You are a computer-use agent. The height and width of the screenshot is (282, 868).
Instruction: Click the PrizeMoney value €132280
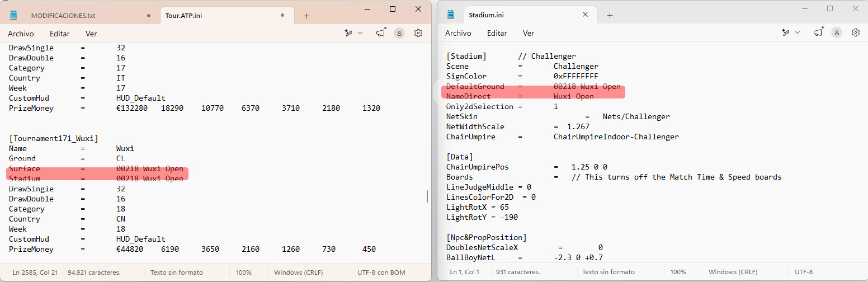point(132,108)
